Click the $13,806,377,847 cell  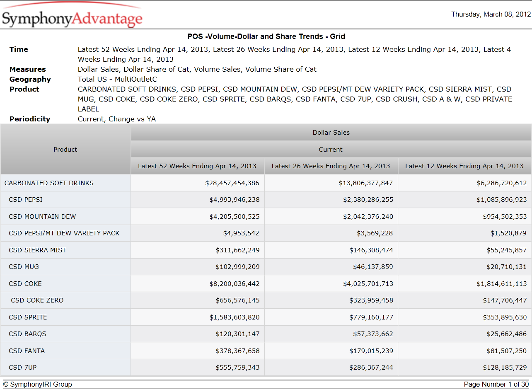pos(331,183)
